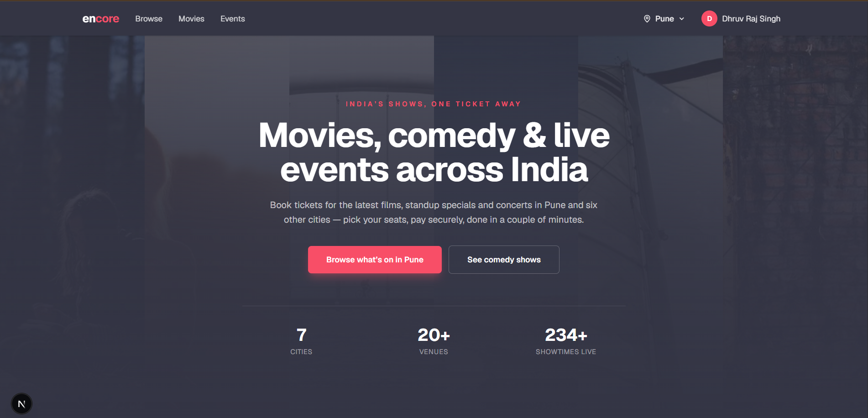Open the Dhruv Raj Singh account name
Viewport: 868px width, 418px height.
pos(751,19)
